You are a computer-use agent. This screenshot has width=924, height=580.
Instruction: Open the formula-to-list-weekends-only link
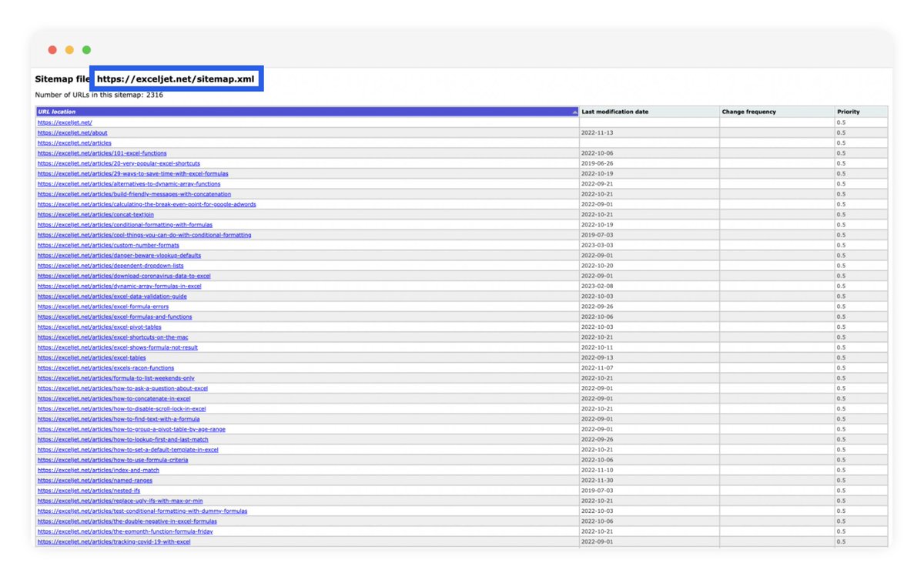pyautogui.click(x=115, y=378)
